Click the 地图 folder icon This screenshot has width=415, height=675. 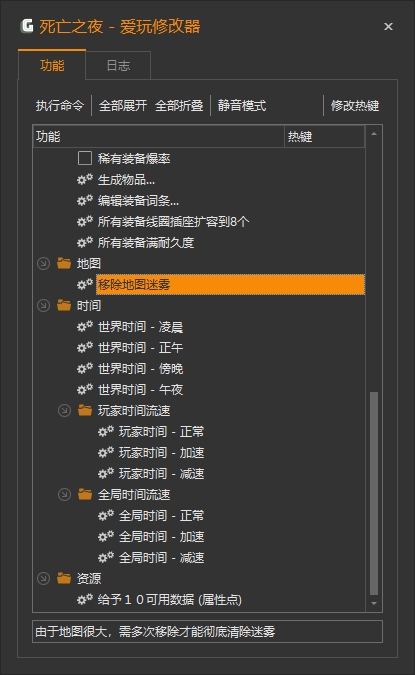pyautogui.click(x=64, y=263)
